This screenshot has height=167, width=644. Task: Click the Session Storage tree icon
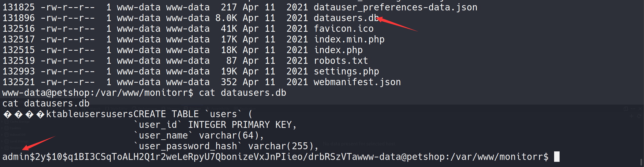tap(7, 148)
